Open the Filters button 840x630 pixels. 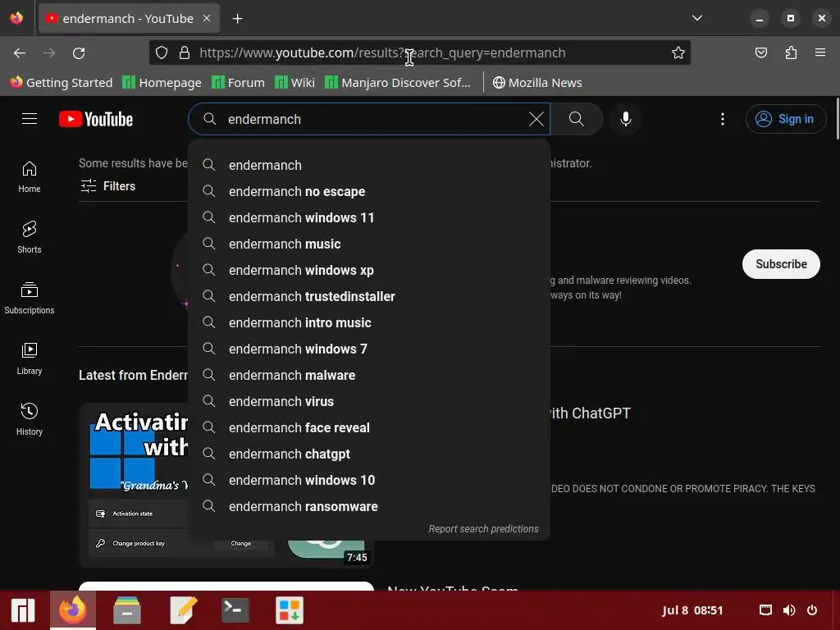(107, 186)
